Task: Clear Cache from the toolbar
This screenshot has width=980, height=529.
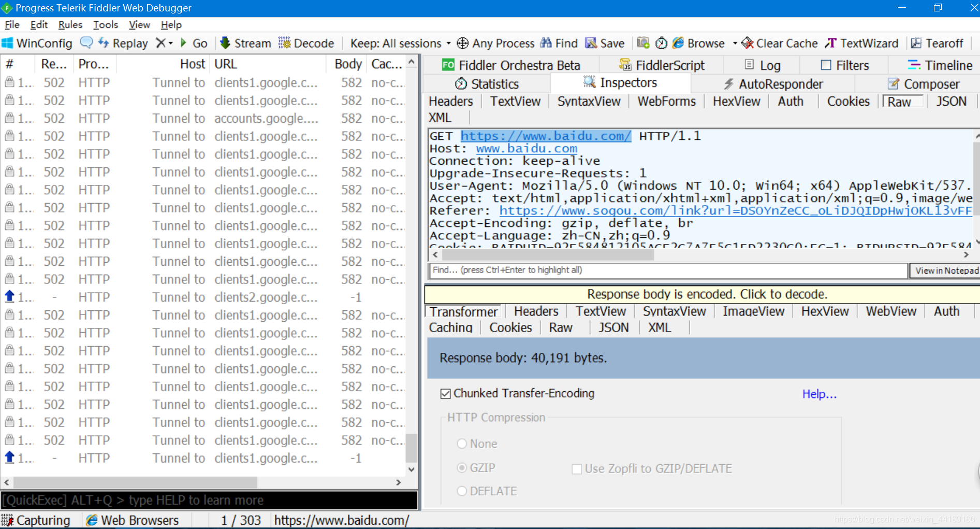Action: (780, 44)
